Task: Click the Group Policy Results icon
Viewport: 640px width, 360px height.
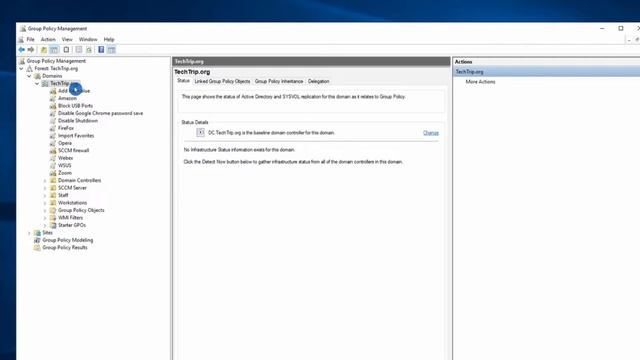Action: click(37, 248)
